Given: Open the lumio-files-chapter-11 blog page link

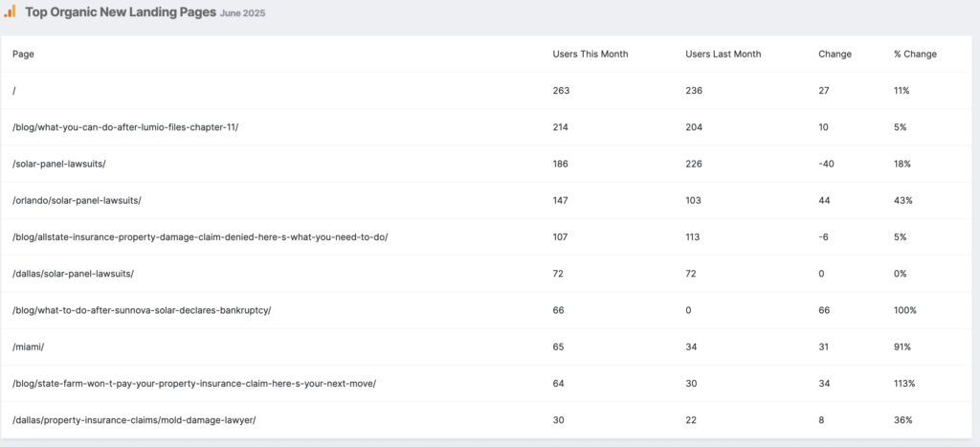Looking at the screenshot, I should (x=125, y=127).
